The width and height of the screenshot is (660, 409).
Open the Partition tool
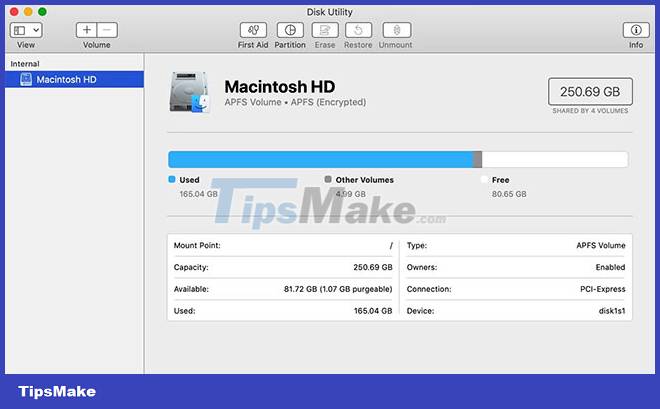tap(290, 30)
